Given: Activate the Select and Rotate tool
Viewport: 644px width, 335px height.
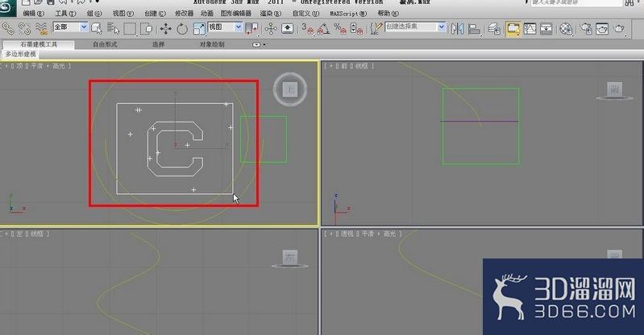Looking at the screenshot, I should click(x=182, y=28).
